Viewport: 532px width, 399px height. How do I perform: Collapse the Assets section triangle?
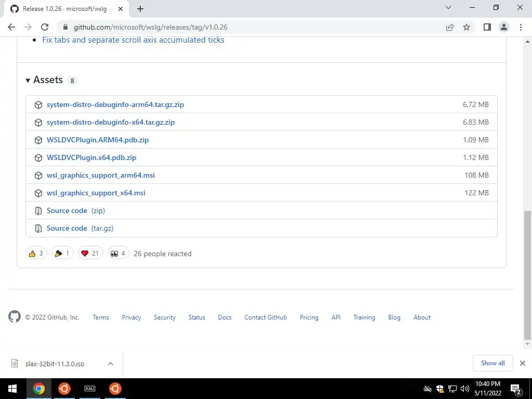click(28, 81)
